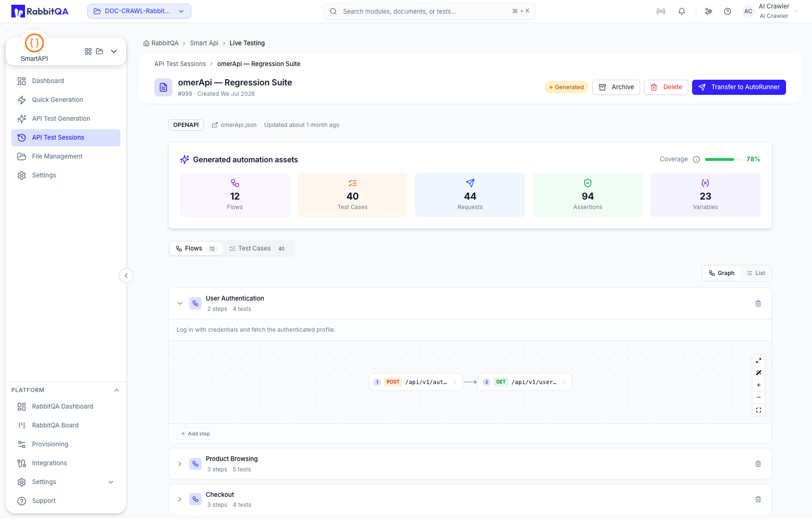Switch to List view

[x=756, y=273]
